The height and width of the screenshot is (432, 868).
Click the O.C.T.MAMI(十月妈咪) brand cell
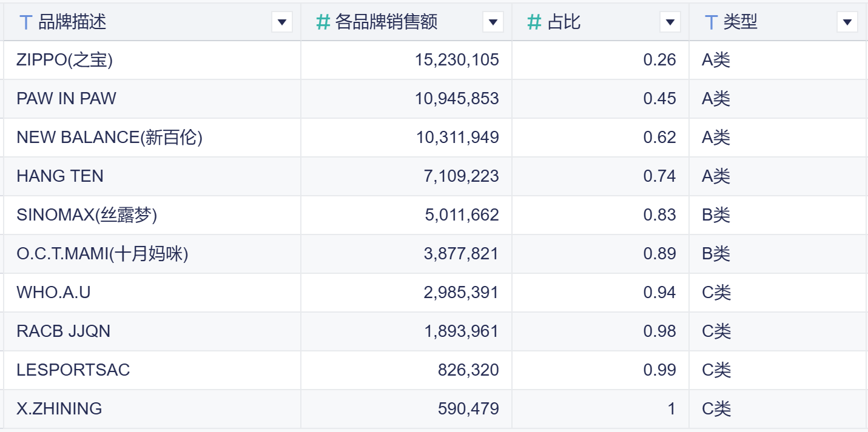[x=152, y=254]
